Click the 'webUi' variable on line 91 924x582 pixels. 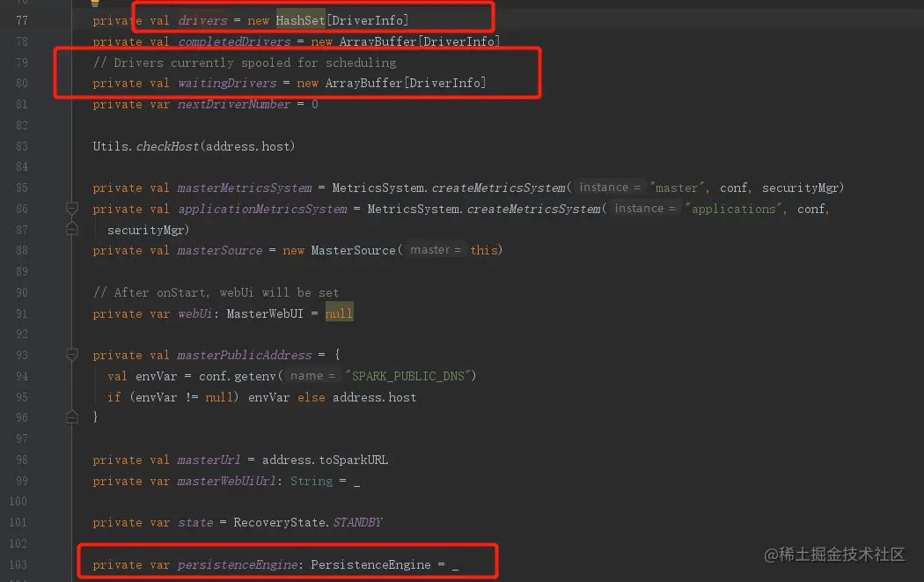194,313
